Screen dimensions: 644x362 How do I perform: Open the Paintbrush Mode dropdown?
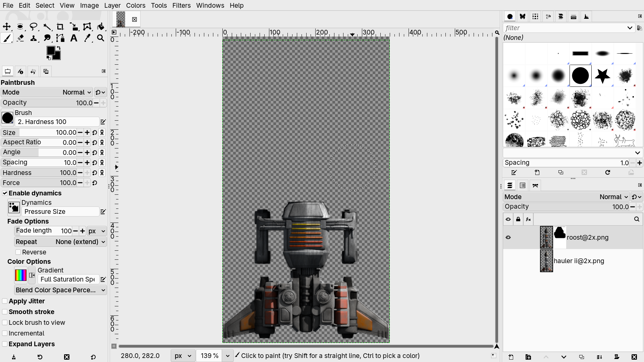point(47,92)
